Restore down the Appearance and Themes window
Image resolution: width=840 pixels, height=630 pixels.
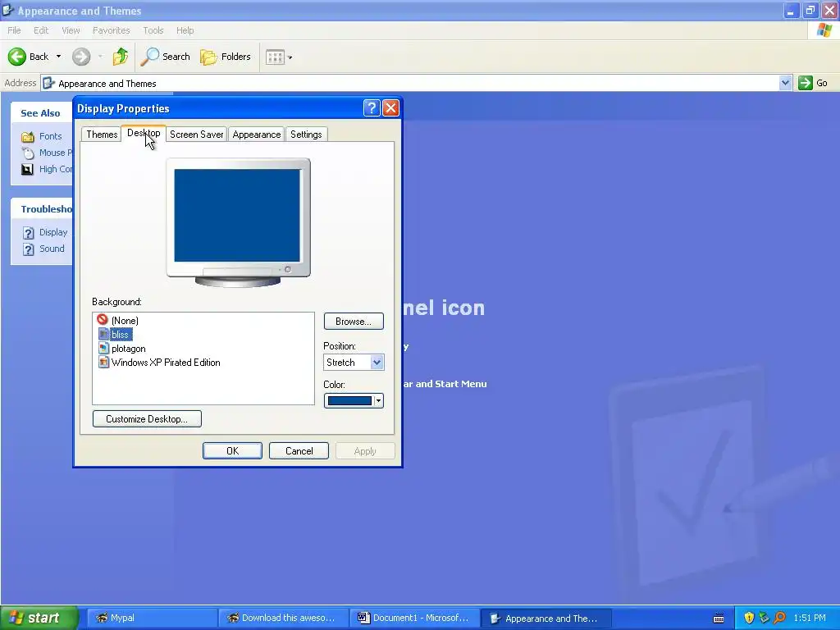810,10
